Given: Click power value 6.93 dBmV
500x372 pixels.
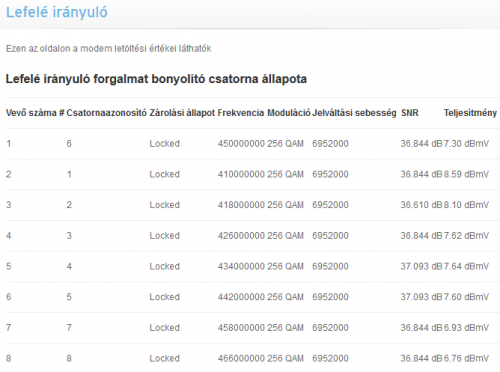Looking at the screenshot, I should point(466,328).
